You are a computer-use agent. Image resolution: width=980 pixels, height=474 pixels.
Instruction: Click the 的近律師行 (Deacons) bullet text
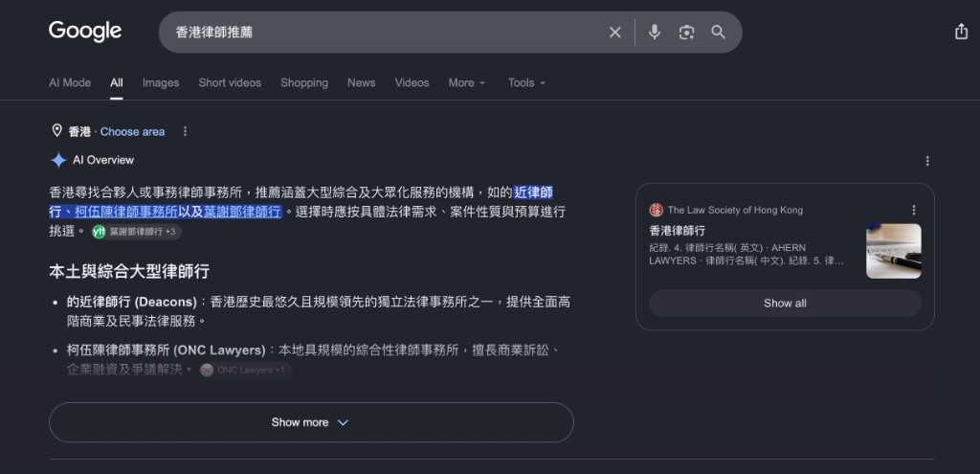(x=132, y=302)
